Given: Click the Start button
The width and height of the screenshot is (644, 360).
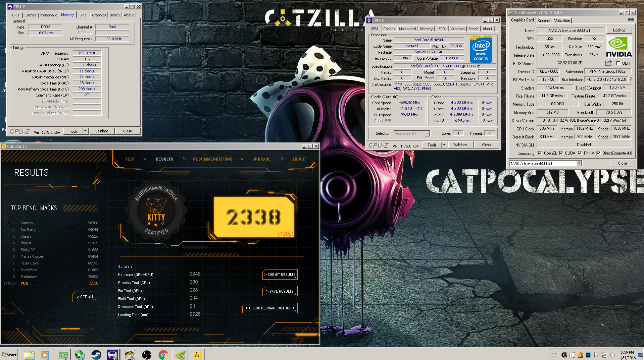Looking at the screenshot, I should coord(9,355).
